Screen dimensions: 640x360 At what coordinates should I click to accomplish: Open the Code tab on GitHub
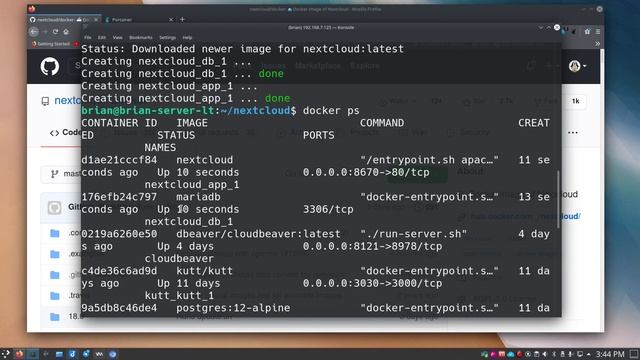pos(65,133)
